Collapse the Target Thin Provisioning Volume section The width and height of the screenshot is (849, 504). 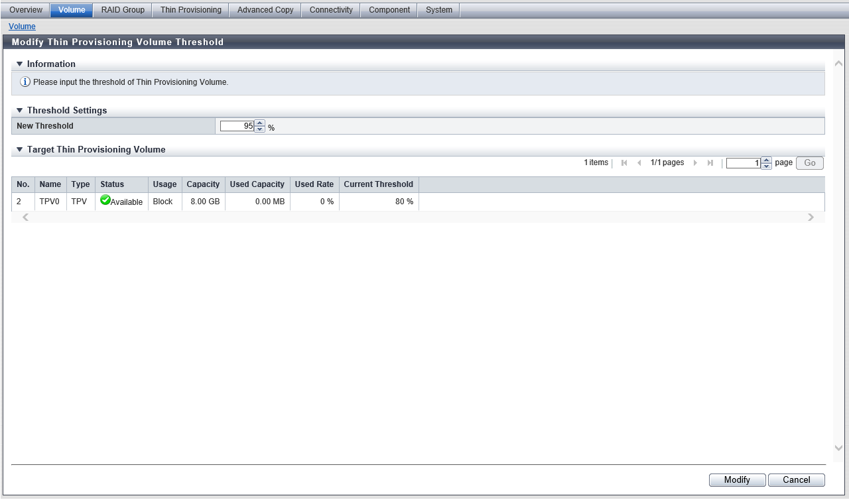click(20, 150)
